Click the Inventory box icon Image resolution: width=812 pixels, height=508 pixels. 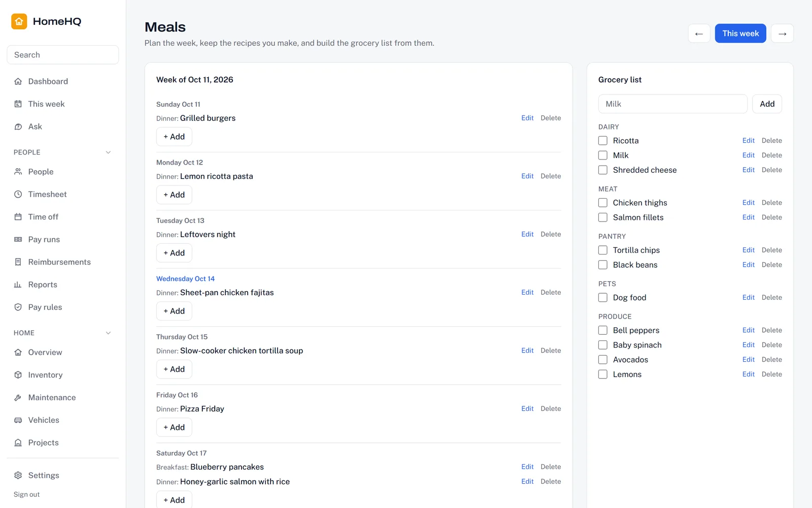pos(18,375)
